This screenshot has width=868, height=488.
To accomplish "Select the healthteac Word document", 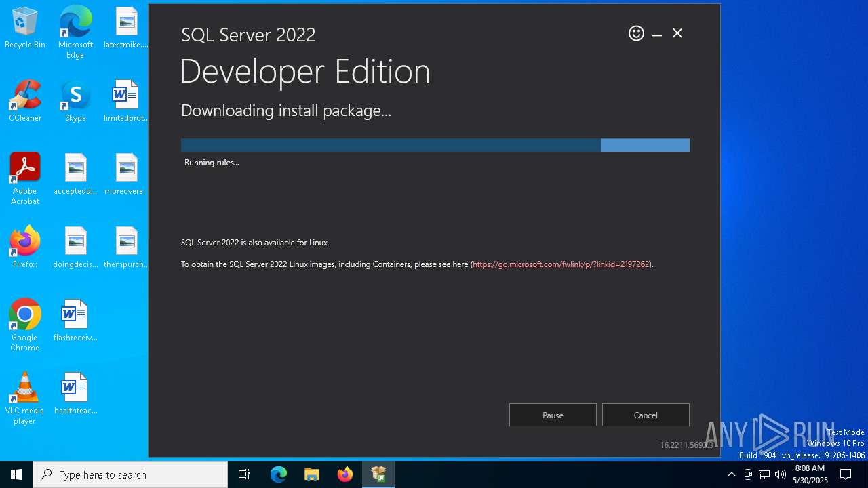I will [75, 394].
